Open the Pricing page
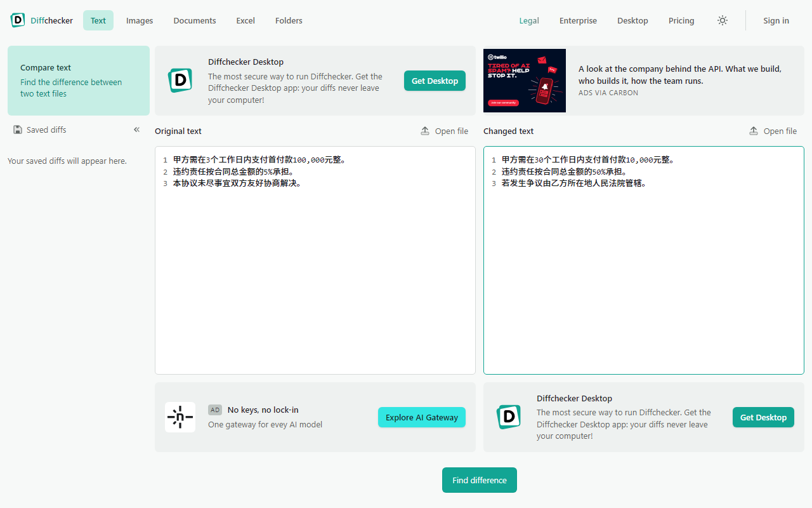 point(681,20)
